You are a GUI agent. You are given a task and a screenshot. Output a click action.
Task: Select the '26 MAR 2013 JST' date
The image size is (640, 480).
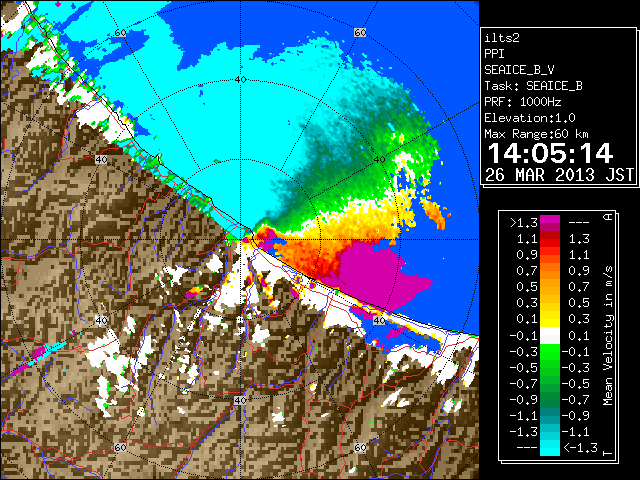(x=559, y=175)
